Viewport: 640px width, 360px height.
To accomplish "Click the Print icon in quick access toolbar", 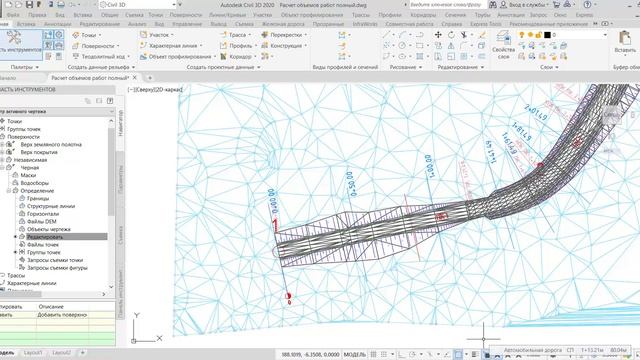I will point(60,4).
